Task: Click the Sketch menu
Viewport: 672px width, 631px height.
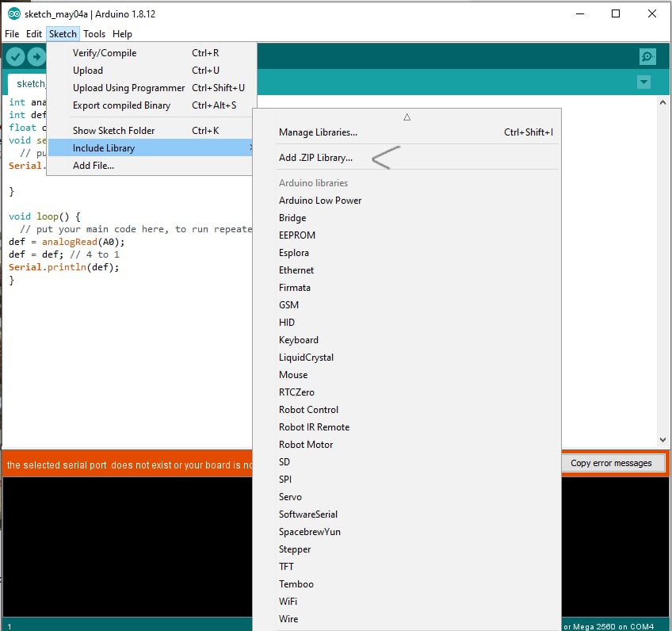Action: (63, 34)
